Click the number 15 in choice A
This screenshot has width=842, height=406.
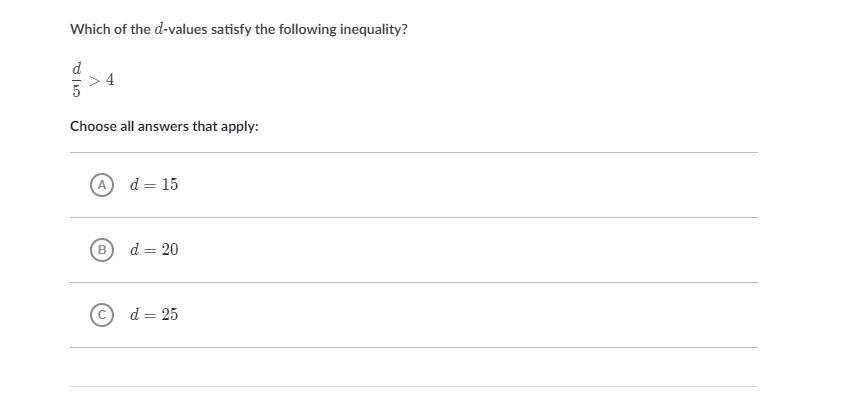[170, 185]
